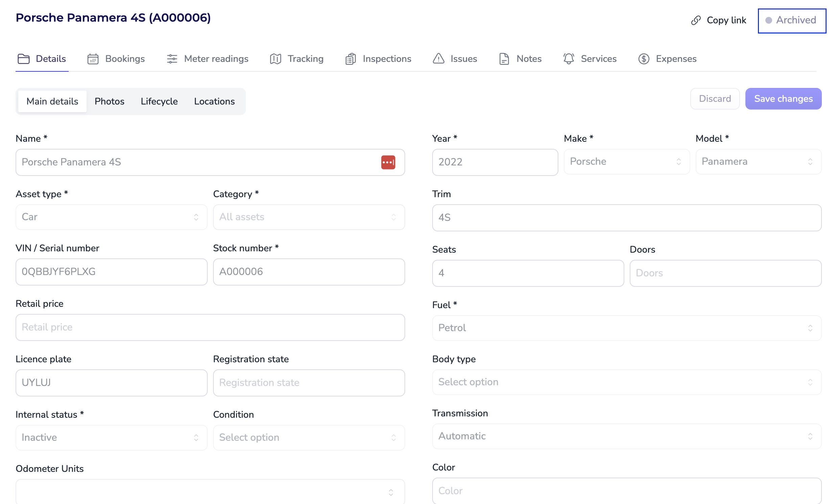Click the Discard button
The height and width of the screenshot is (504, 834).
pyautogui.click(x=715, y=99)
